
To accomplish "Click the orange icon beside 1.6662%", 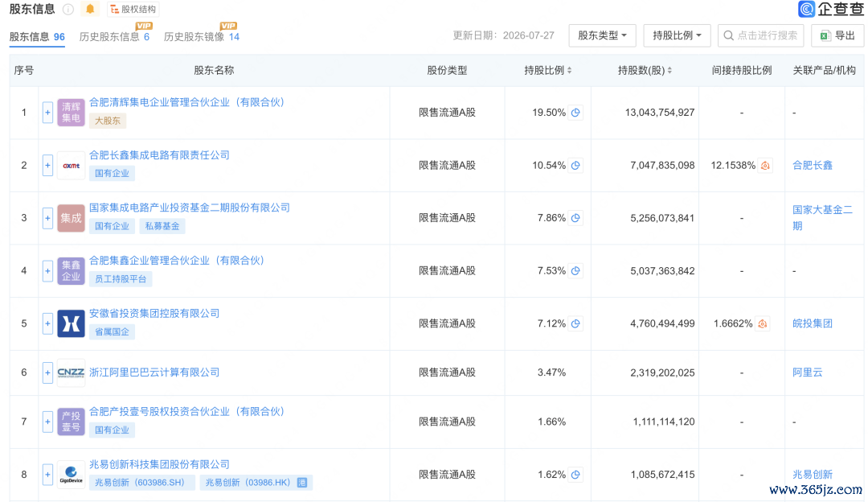I will [x=762, y=323].
